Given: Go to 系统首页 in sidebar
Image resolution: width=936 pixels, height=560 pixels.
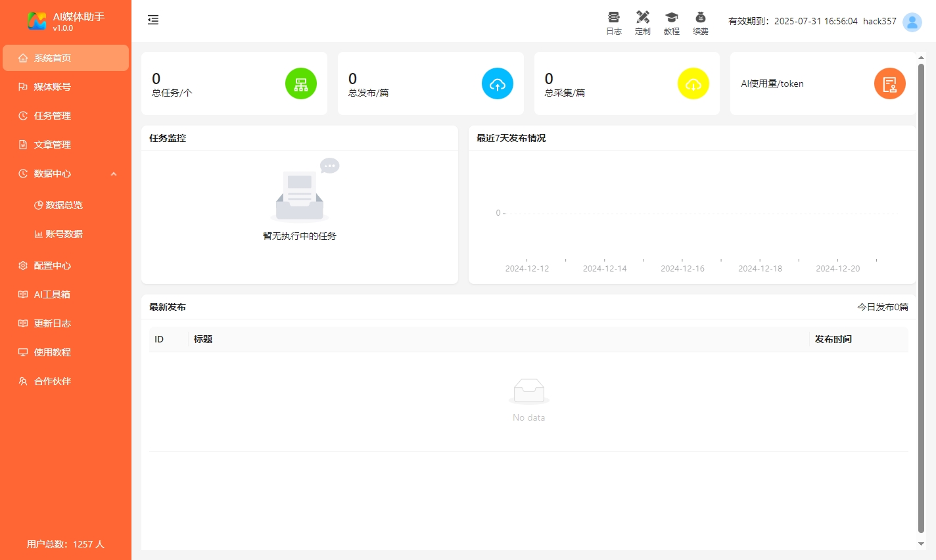Looking at the screenshot, I should (x=66, y=58).
